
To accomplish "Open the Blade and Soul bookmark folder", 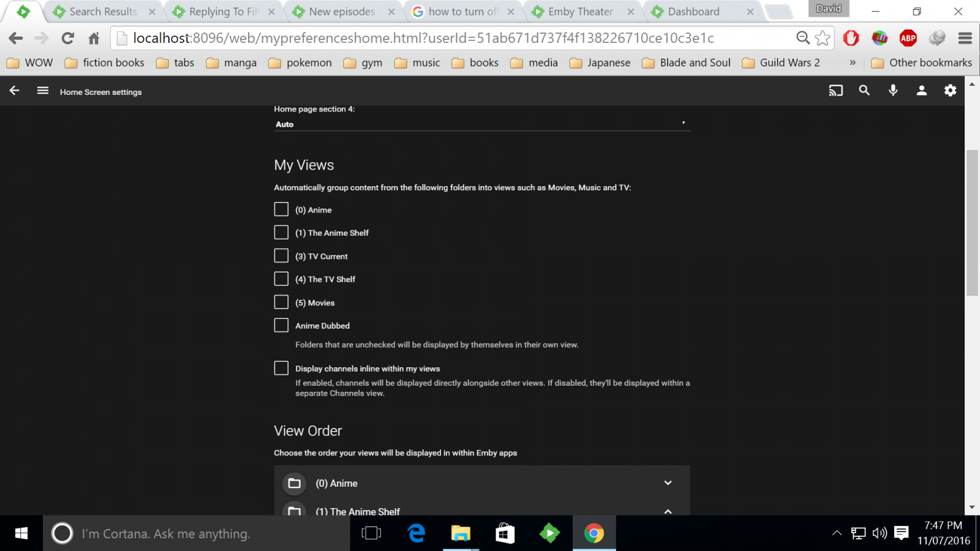I will click(x=687, y=62).
